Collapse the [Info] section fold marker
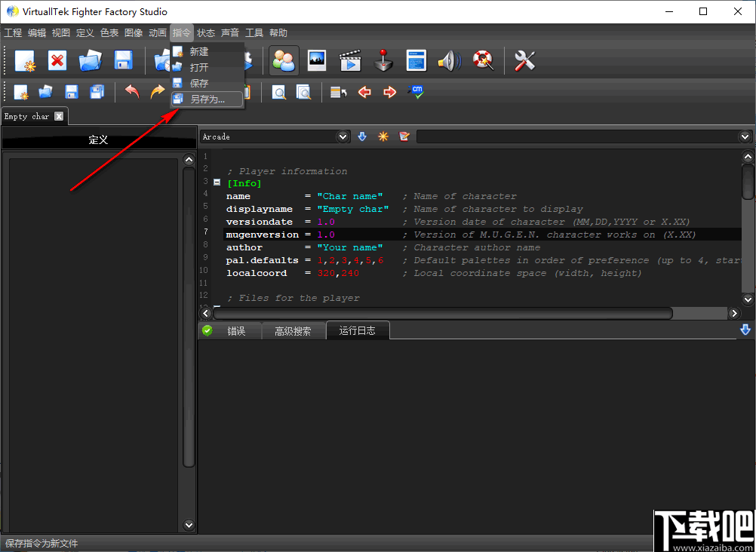756x552 pixels. (217, 182)
